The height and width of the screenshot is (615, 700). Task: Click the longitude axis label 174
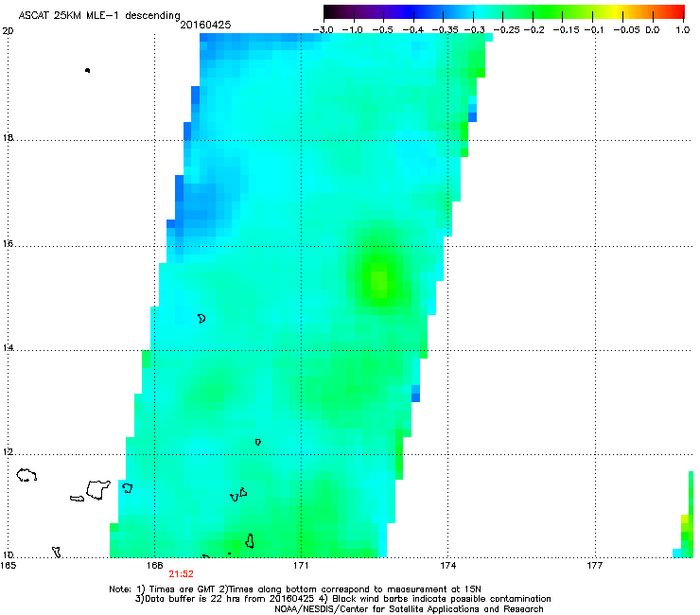[x=447, y=566]
